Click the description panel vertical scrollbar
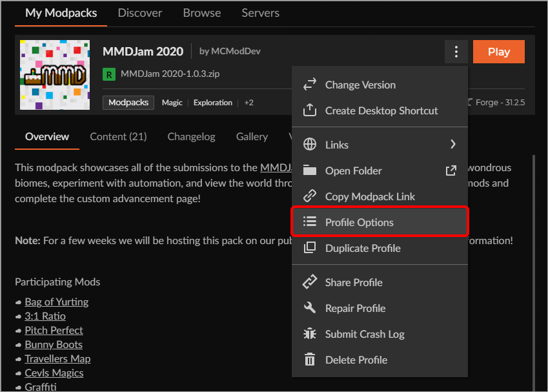 click(534, 273)
